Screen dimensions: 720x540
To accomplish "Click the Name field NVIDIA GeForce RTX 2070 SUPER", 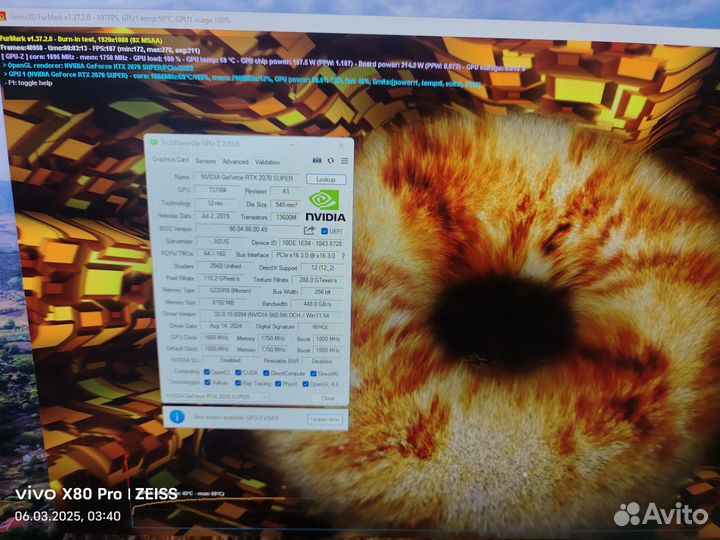I will (x=247, y=178).
